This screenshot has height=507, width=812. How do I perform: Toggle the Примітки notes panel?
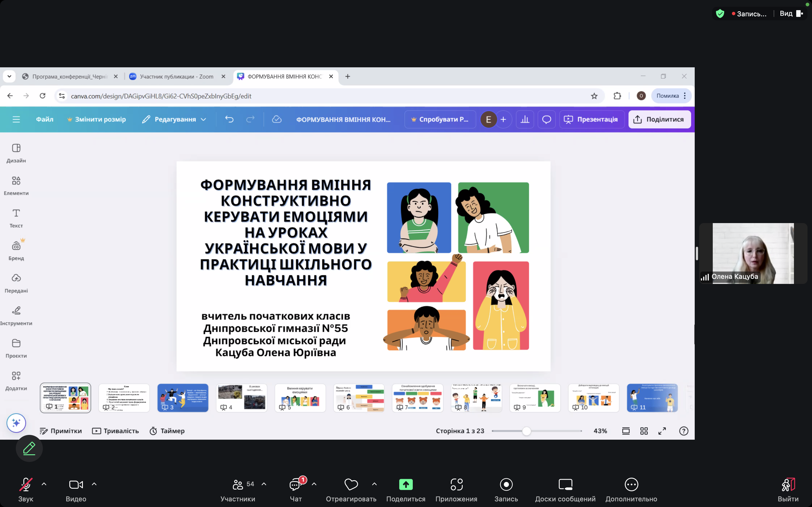click(61, 431)
